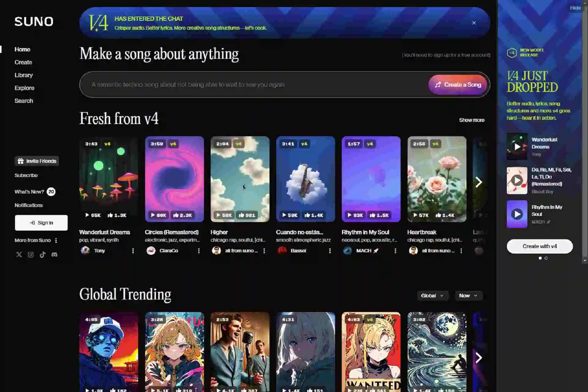Like count on Circles (Remastered) card
The height and width of the screenshot is (392, 588).
click(x=183, y=215)
